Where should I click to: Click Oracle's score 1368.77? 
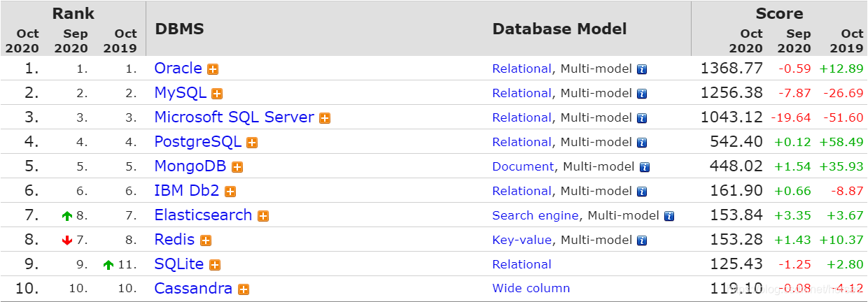[x=731, y=69]
